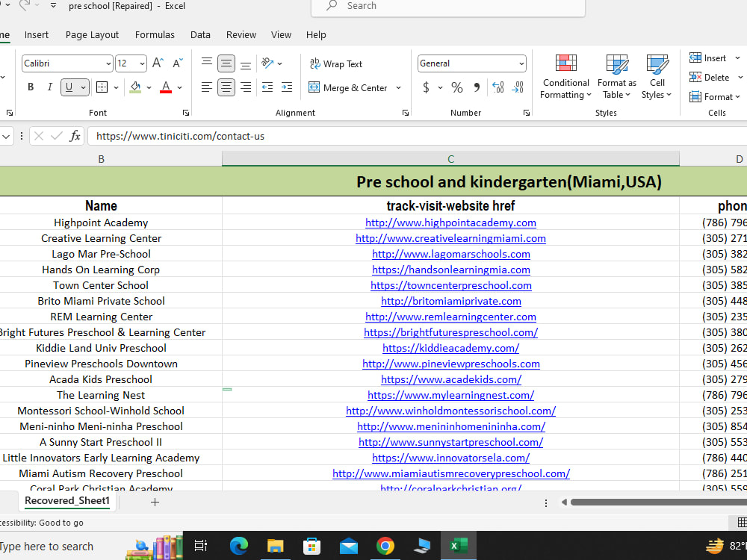Open the Format cells menu
The width and height of the screenshot is (747, 560).
tap(714, 96)
